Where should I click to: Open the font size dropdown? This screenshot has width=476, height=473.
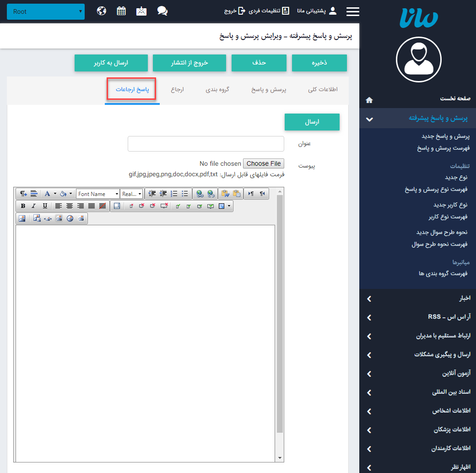point(131,194)
